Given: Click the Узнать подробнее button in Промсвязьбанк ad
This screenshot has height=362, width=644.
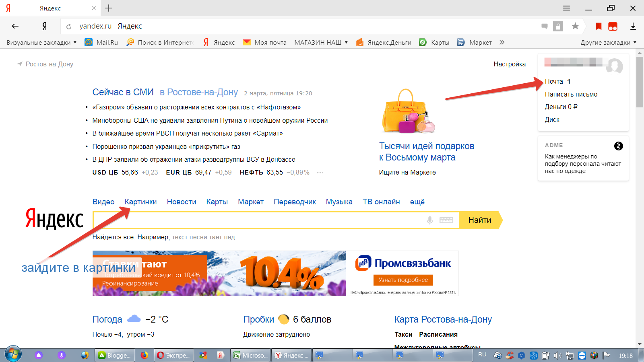Looking at the screenshot, I should [x=403, y=280].
